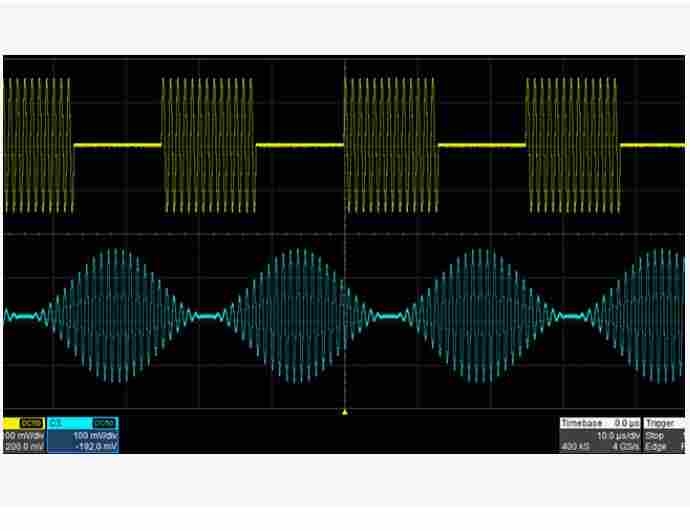Image resolution: width=690 pixels, height=531 pixels.
Task: Click the 400 kS memory depth readout
Action: [574, 447]
